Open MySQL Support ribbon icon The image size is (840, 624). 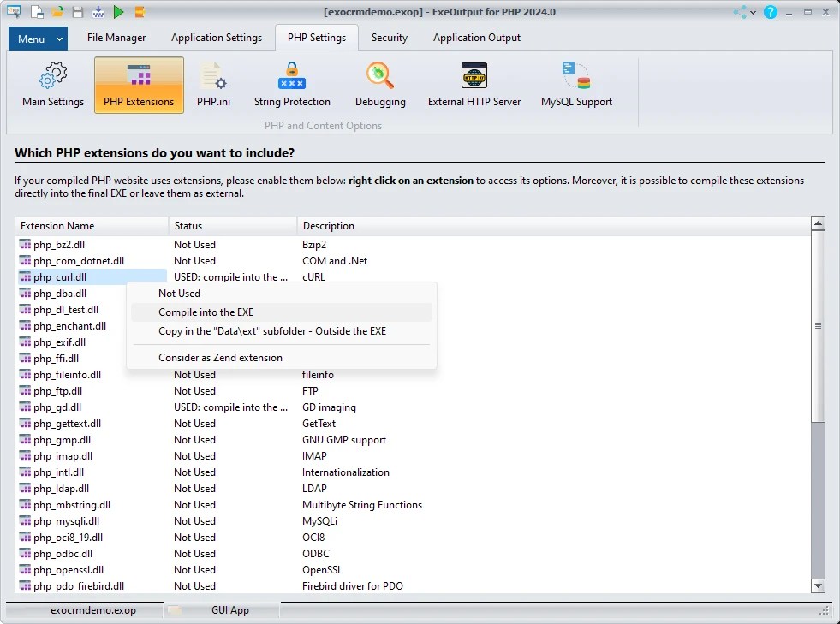pos(576,85)
